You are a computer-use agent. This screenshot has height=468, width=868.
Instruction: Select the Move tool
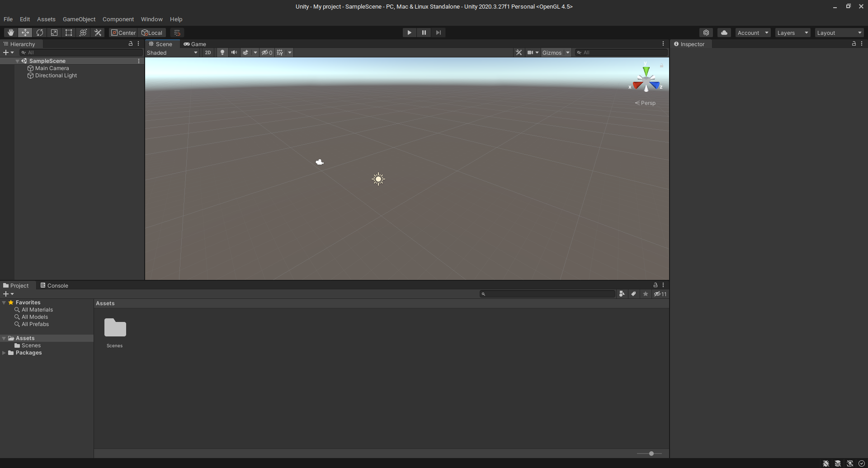point(25,33)
